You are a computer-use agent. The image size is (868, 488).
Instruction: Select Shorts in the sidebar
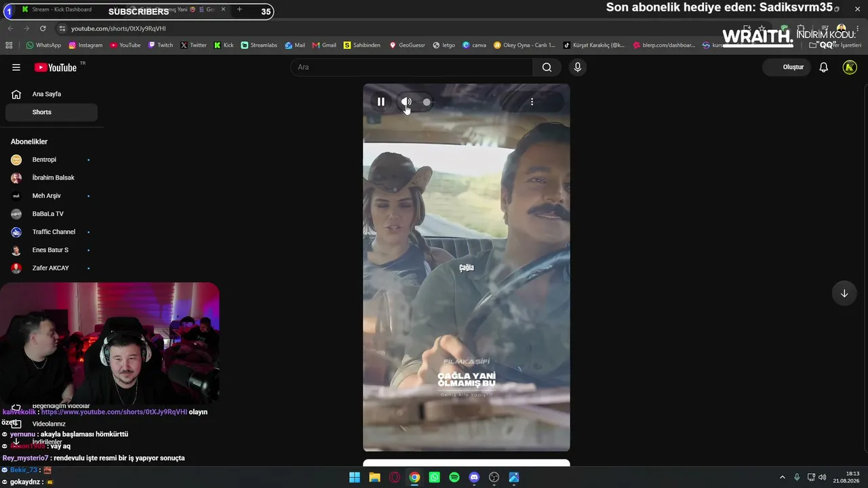tap(52, 112)
